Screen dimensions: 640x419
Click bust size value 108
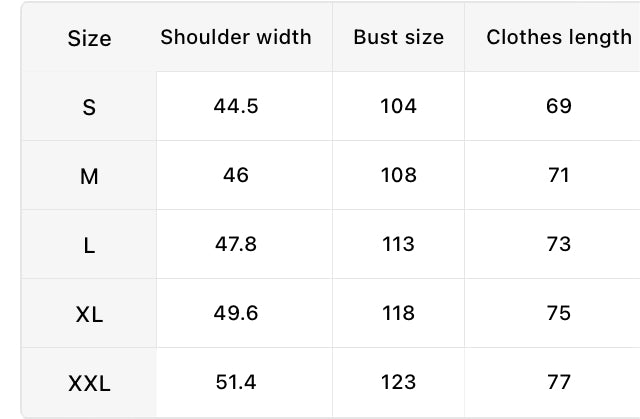pos(398,175)
